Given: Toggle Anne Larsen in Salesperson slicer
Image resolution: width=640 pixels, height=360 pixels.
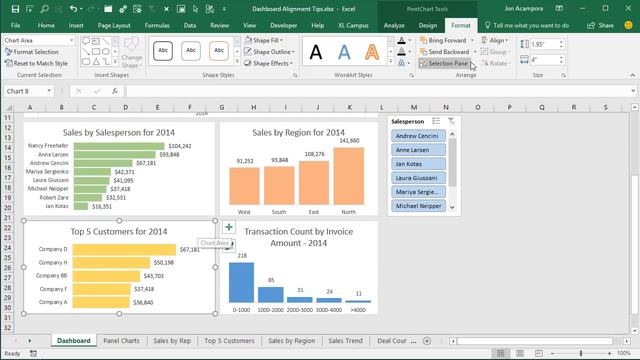Looking at the screenshot, I should tap(418, 150).
